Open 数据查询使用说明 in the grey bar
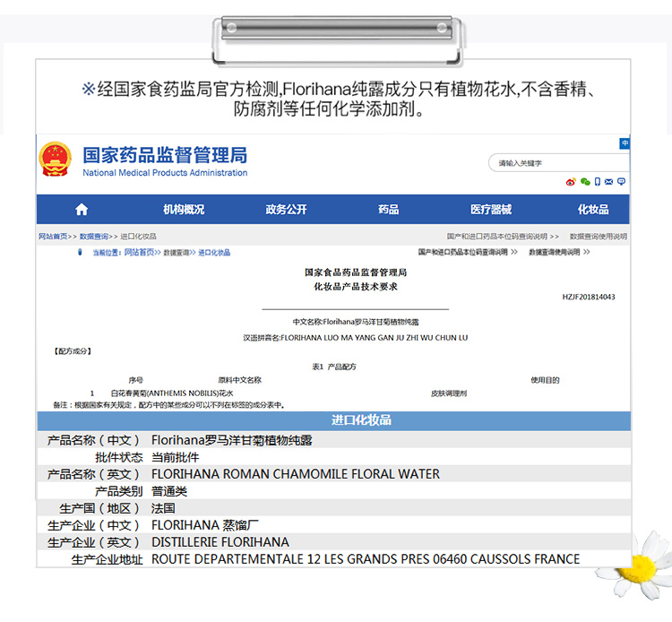Screen dimensions: 672x622 click(599, 237)
